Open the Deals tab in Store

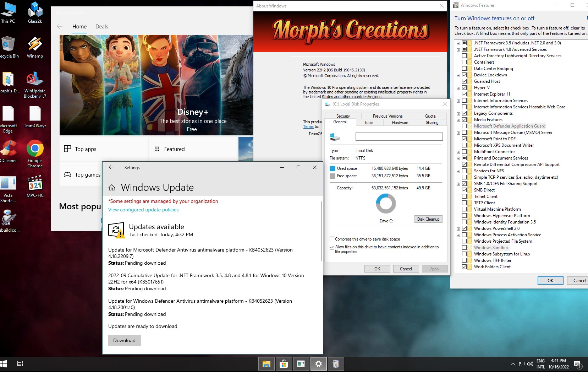101,27
